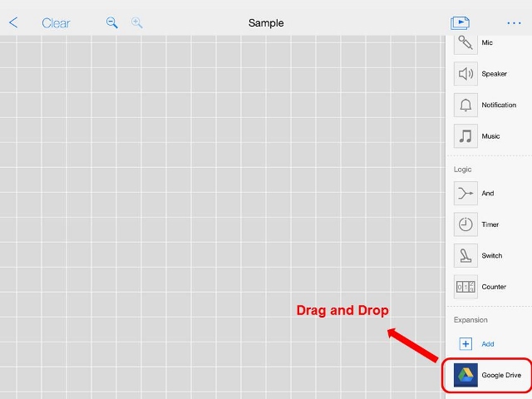
Task: Open the play preview icon
Action: (460, 22)
